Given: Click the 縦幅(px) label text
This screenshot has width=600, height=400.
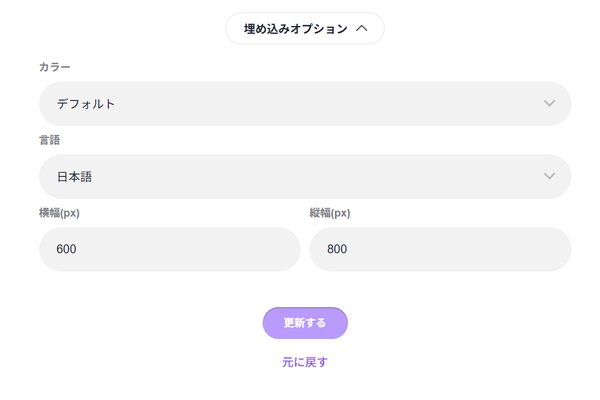Looking at the screenshot, I should 330,213.
